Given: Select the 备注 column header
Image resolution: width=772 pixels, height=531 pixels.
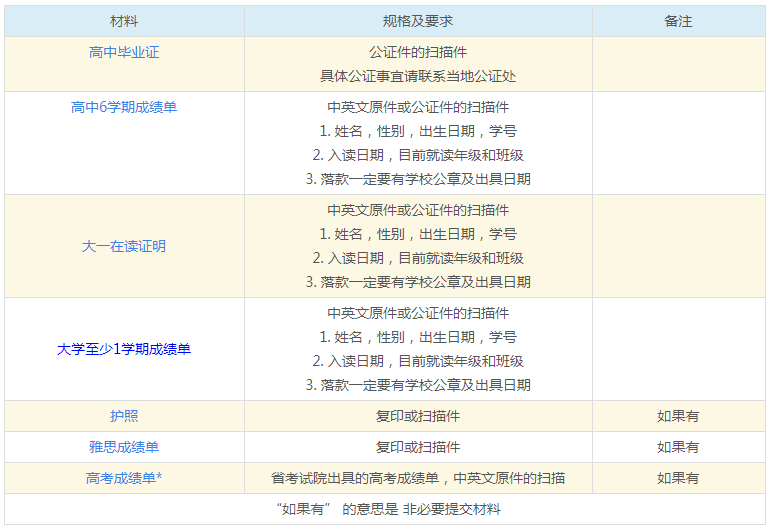Looking at the screenshot, I should pos(678,21).
